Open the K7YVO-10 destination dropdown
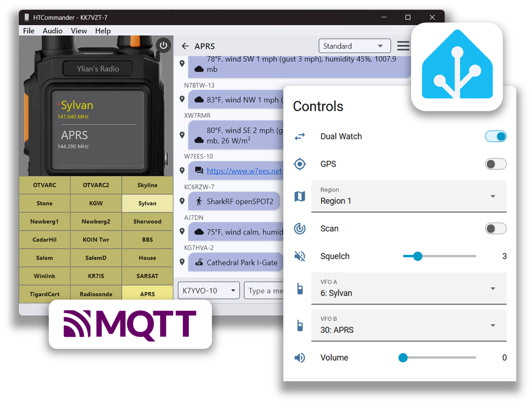Screen dimensions: 532x405 209,291
